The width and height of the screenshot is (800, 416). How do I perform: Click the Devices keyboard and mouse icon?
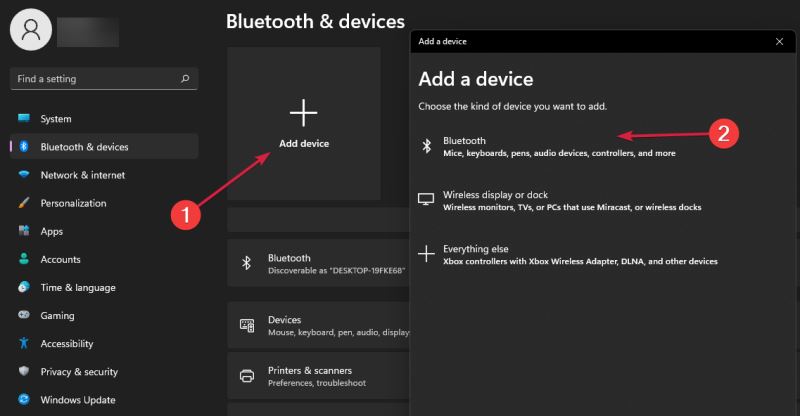pyautogui.click(x=247, y=325)
